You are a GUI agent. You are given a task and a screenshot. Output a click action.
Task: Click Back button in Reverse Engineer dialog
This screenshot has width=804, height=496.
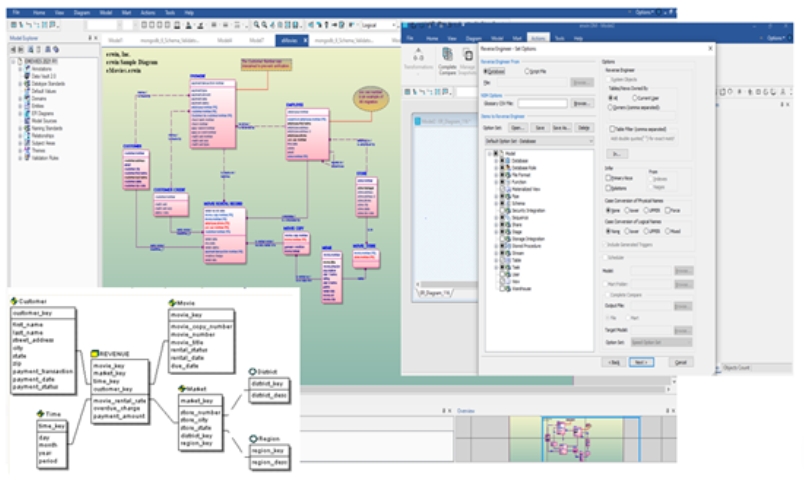[x=614, y=362]
